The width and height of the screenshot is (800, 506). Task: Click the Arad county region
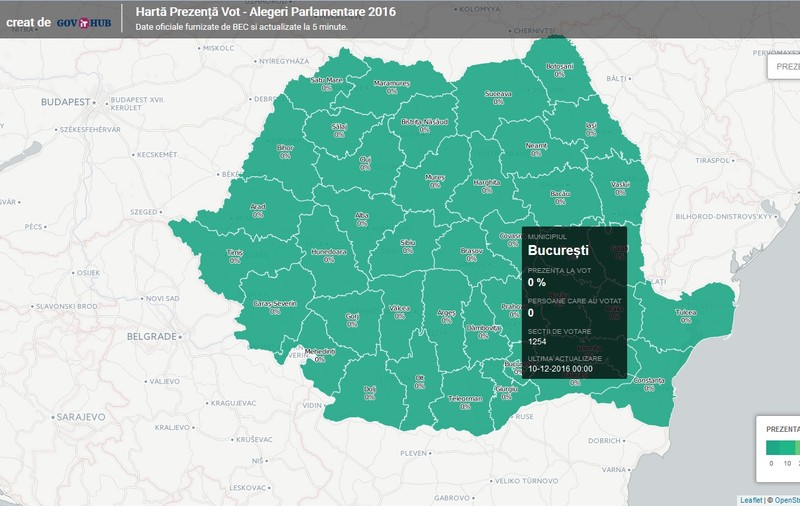click(258, 210)
